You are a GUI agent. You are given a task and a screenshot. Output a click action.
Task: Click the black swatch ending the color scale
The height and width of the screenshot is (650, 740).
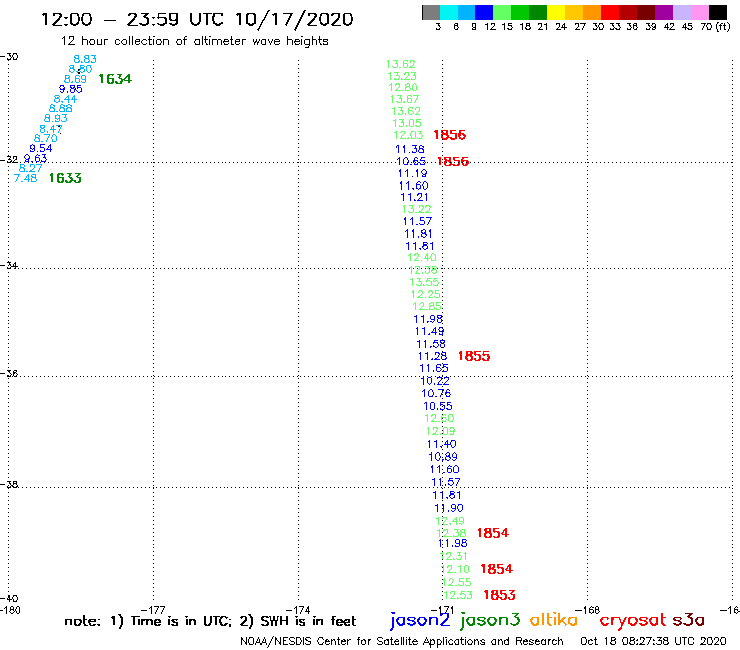[718, 12]
